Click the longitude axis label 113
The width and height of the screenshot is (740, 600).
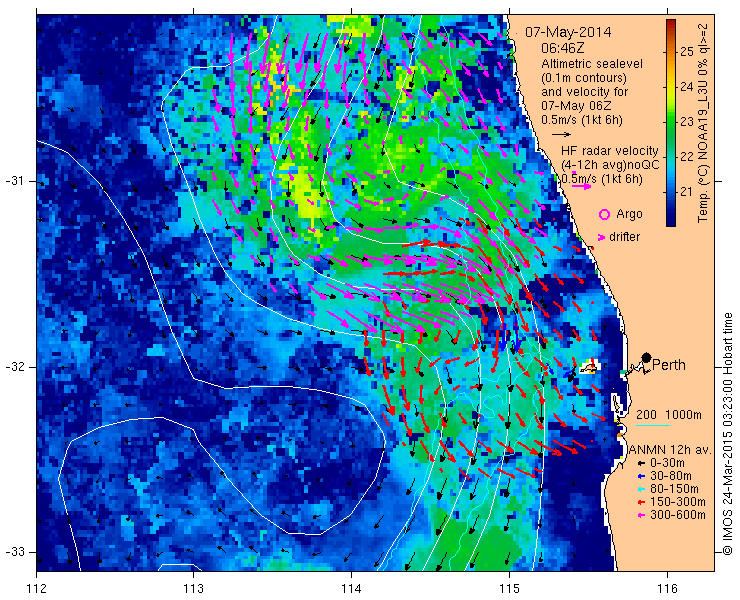click(x=193, y=589)
